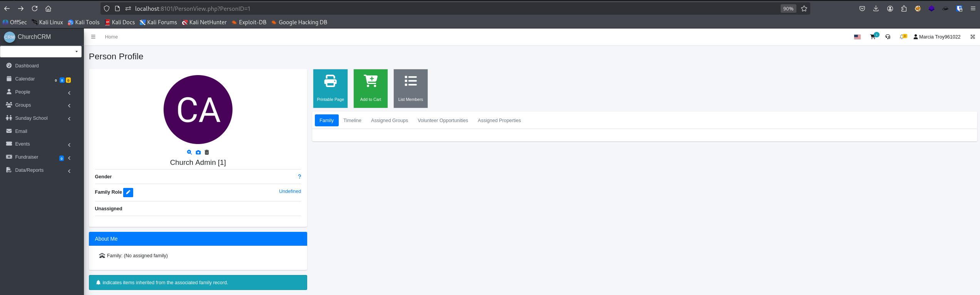Open the Kali NetHunter bookmark
980x295 pixels.
(x=204, y=22)
